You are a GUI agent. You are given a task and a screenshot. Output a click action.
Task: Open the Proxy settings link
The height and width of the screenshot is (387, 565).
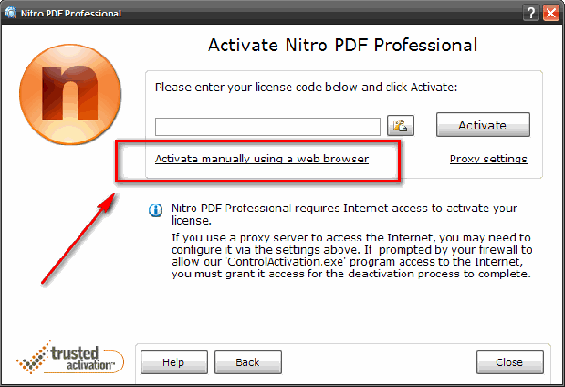[x=489, y=159]
